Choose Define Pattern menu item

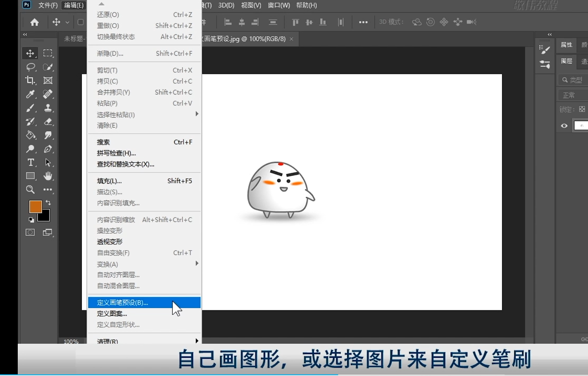click(144, 314)
